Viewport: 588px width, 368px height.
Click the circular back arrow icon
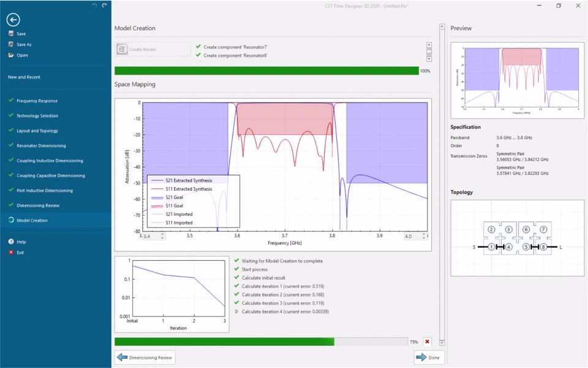13,20
